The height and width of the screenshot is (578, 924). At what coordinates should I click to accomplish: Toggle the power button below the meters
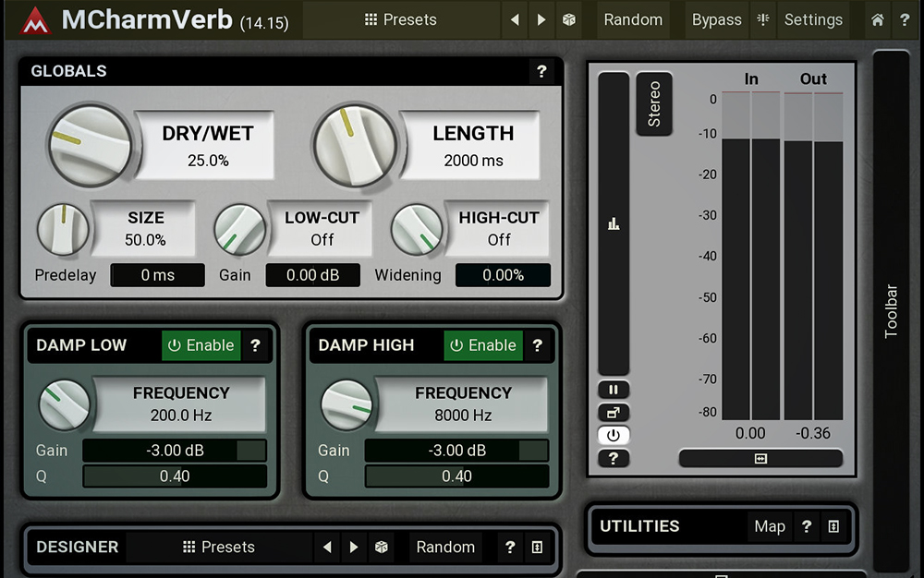614,435
